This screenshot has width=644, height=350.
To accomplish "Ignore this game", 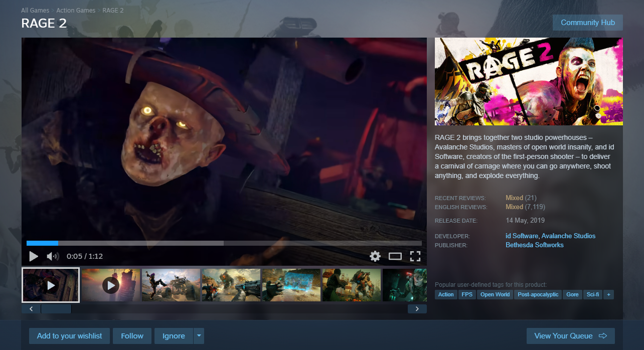I will 174,336.
